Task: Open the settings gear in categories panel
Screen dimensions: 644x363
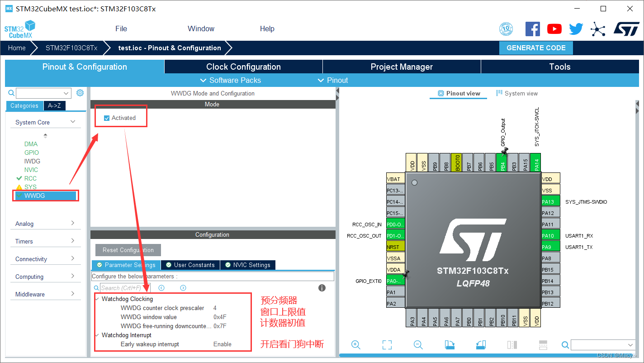Action: pos(80,93)
